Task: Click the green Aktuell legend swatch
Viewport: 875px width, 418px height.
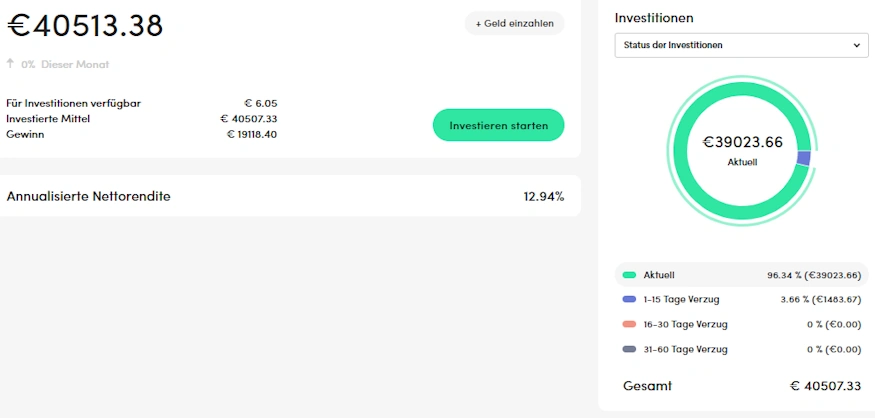Action: pyautogui.click(x=629, y=275)
